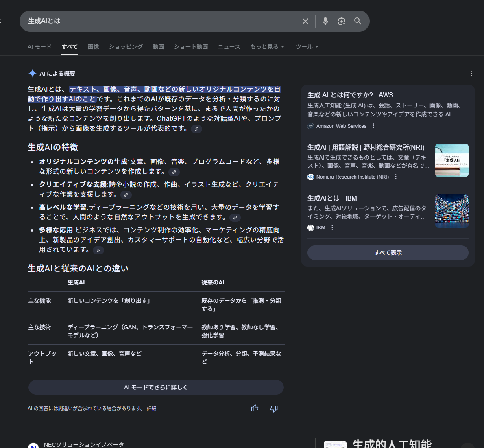Expand the ツール dropdown

coord(307,47)
